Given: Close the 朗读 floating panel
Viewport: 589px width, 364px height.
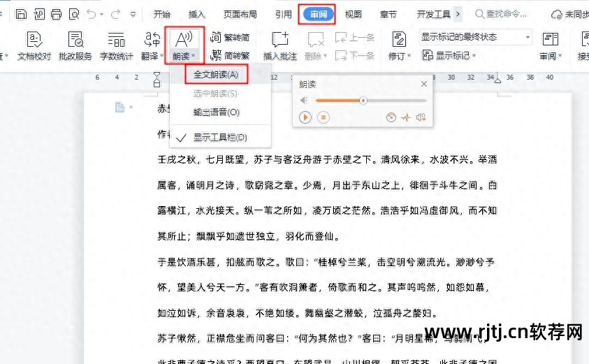Looking at the screenshot, I should (x=424, y=84).
